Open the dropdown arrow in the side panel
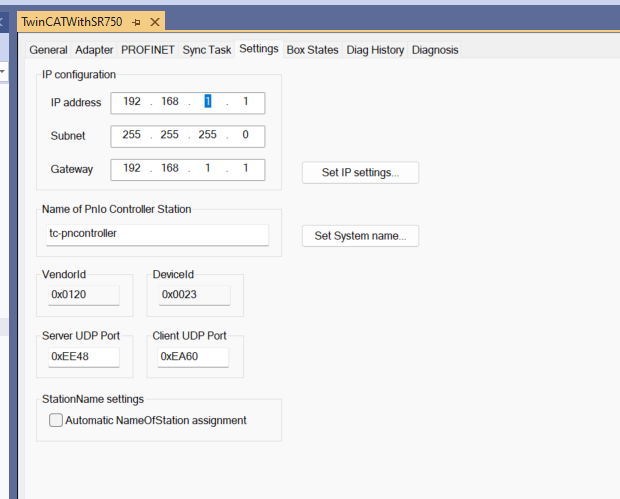 (3, 72)
